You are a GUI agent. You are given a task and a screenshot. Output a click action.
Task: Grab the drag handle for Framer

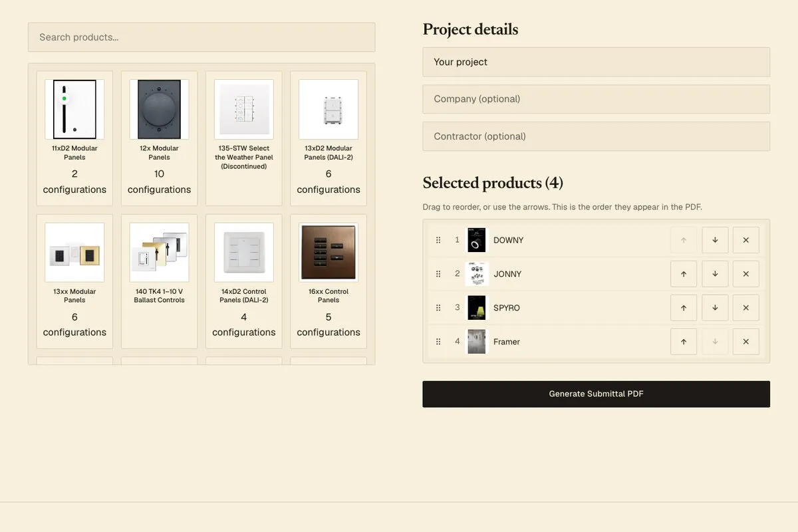click(x=438, y=342)
